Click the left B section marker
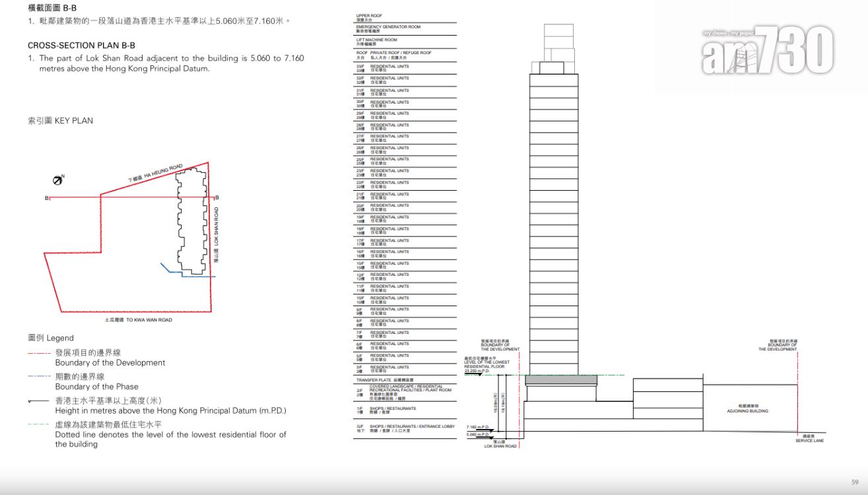868x495 pixels. click(x=46, y=197)
